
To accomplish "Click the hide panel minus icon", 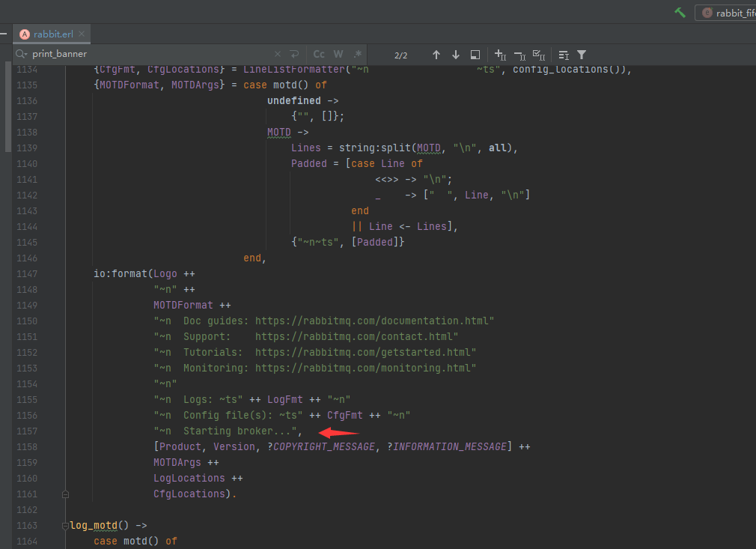I will [x=4, y=34].
